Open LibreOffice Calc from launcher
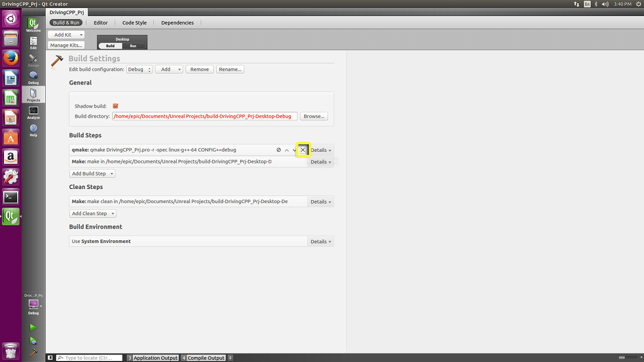 coord(11,98)
